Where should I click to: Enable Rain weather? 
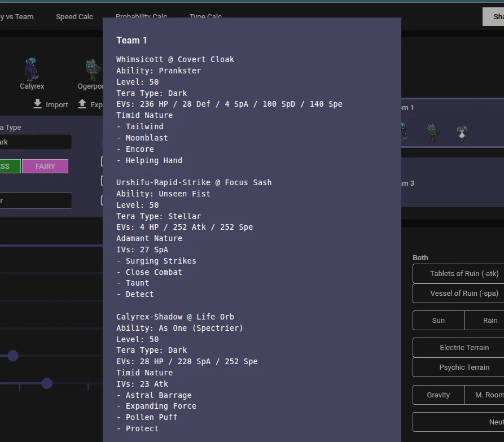(484, 320)
